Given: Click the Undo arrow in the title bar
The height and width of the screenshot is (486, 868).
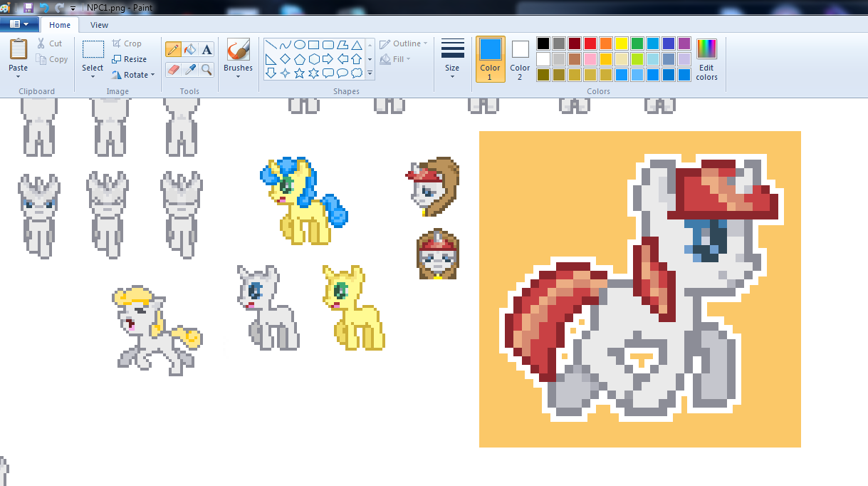Looking at the screenshot, I should coord(44,8).
